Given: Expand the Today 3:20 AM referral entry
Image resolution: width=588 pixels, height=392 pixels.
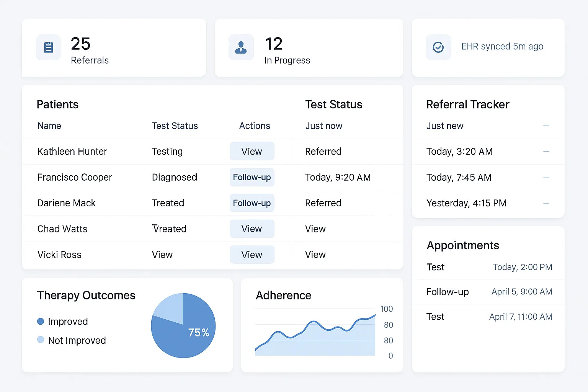Looking at the screenshot, I should coord(546,151).
